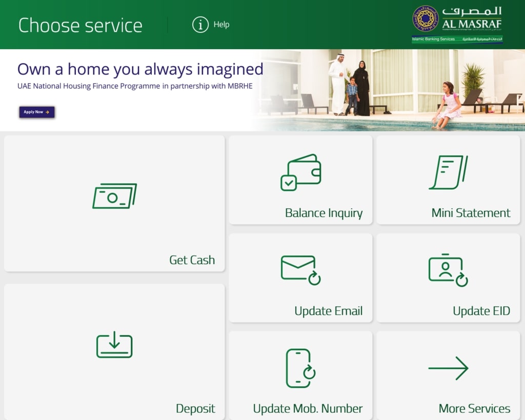Tap the cash banknotes icon
Screen dimensions: 525x420
114,196
